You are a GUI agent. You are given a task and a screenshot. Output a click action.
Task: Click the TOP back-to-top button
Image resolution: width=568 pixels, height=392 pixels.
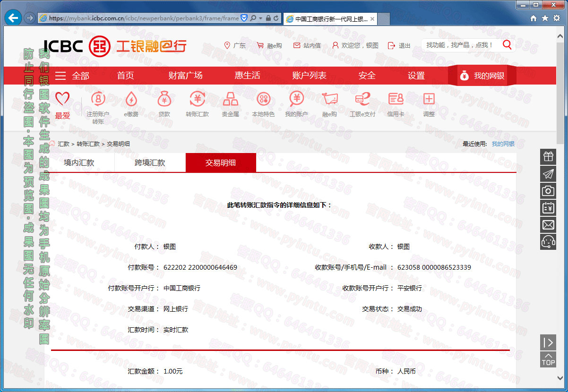[x=548, y=359]
